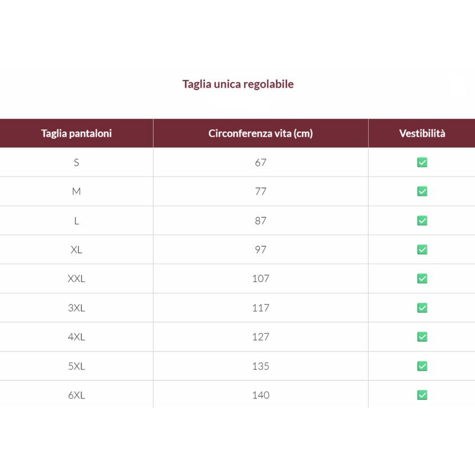Click the green checkmark in the 5XL row

(x=422, y=366)
